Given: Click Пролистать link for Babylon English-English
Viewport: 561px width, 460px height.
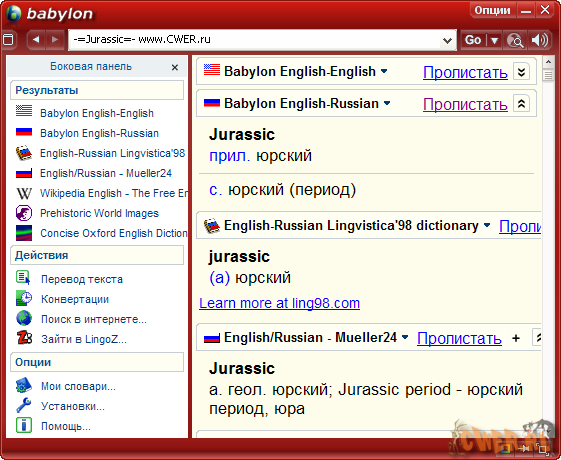Looking at the screenshot, I should pyautogui.click(x=465, y=72).
